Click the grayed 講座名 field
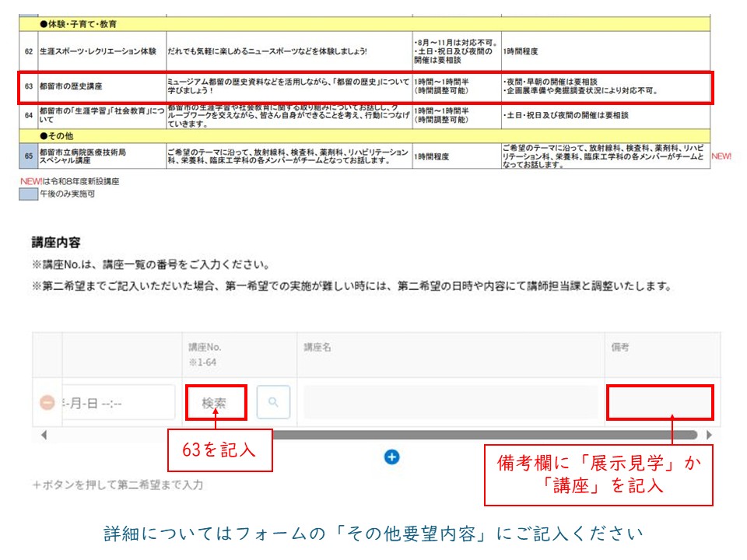 click(x=451, y=402)
